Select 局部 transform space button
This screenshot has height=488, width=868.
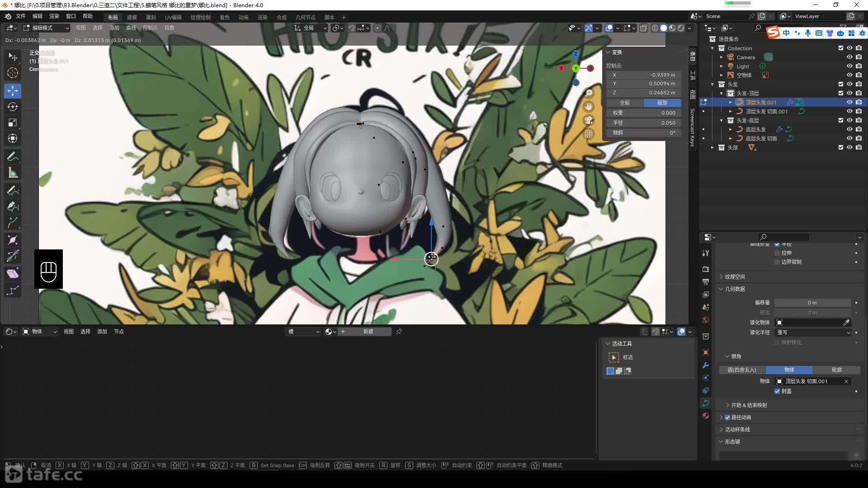662,103
